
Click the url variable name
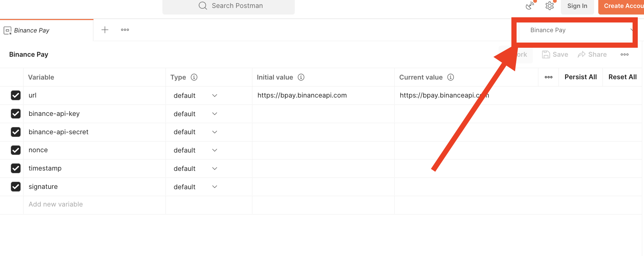(x=33, y=95)
